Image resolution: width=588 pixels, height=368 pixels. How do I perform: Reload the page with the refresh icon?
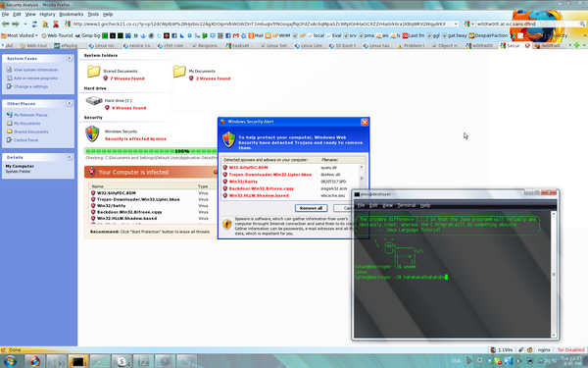(x=34, y=24)
